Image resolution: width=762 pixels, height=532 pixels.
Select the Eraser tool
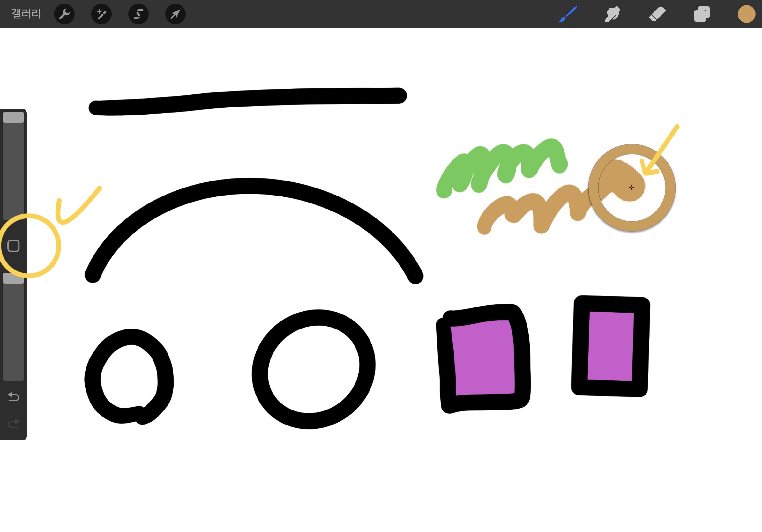coord(657,14)
